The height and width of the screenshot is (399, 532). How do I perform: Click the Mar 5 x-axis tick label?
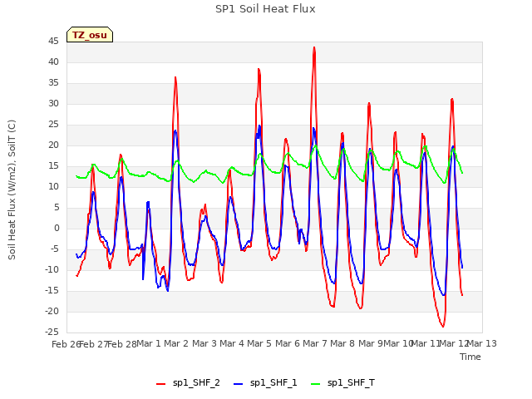pos(259,343)
